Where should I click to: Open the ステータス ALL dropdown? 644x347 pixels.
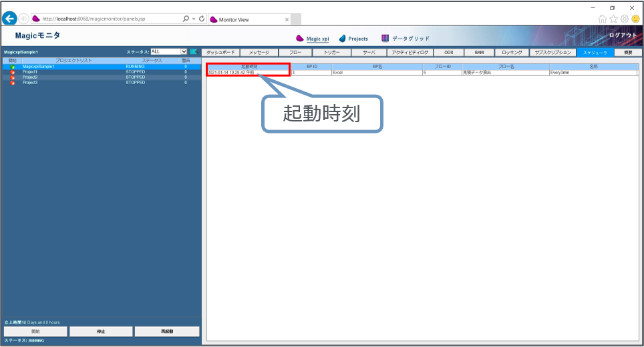(x=169, y=51)
